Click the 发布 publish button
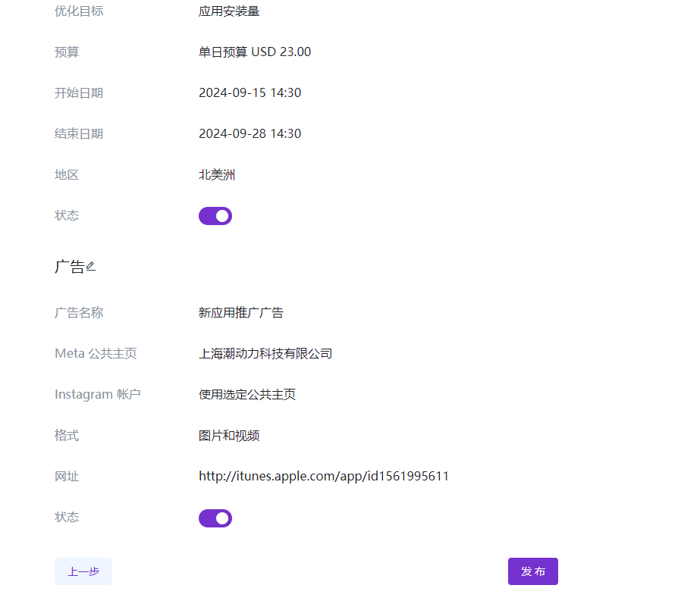This screenshot has height=607, width=700. 533,571
